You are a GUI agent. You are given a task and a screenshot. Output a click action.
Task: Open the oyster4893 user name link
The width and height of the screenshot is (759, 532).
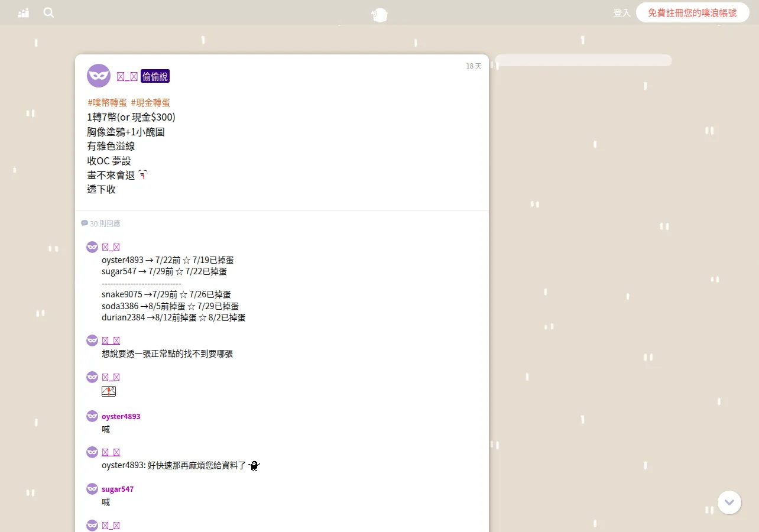coord(121,416)
